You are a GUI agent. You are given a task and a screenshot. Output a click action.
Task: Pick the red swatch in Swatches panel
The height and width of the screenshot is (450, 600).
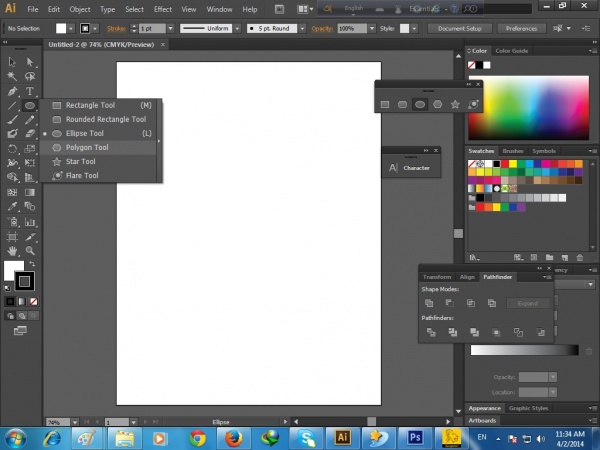[x=507, y=164]
